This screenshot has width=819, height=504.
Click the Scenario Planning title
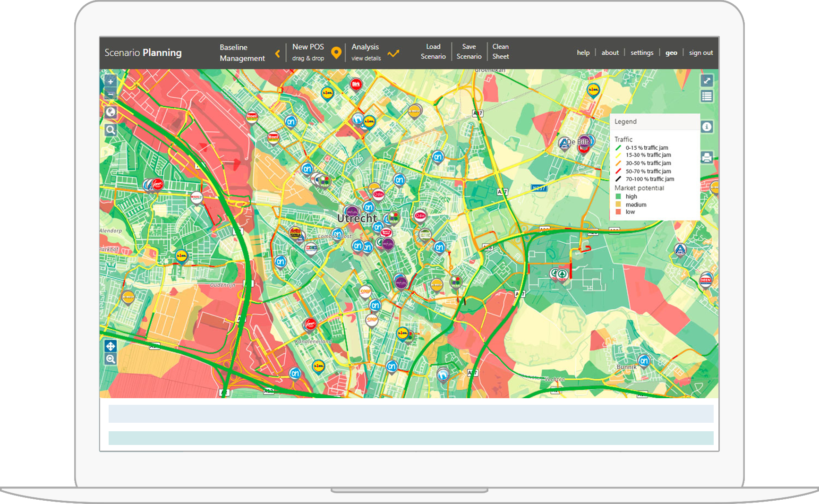pos(143,53)
